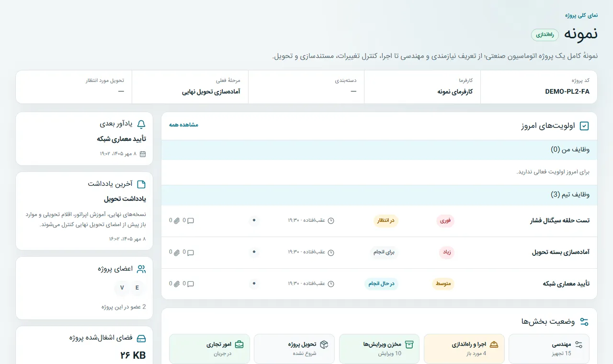Open the تحویل پروژه section card
Viewport: 613px width, 364px height.
tap(294, 349)
